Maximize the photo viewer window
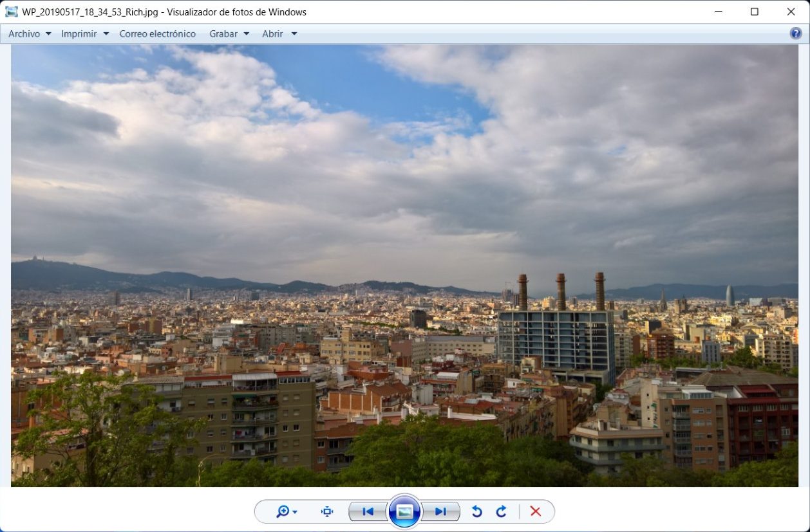The width and height of the screenshot is (810, 532). (754, 12)
